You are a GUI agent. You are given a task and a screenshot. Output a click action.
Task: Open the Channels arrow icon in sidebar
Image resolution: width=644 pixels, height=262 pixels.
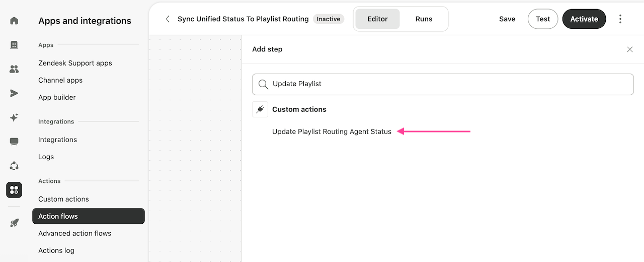point(14,93)
